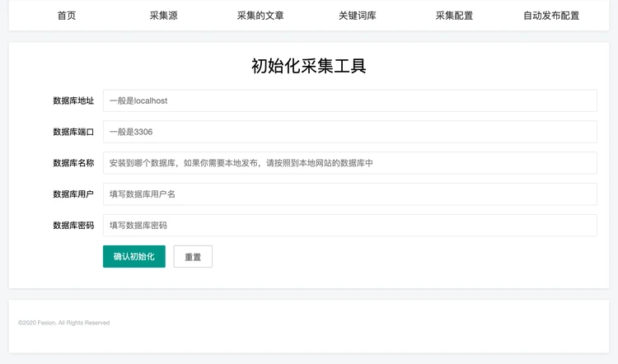Select the 安装到哪个数据库 text field
The height and width of the screenshot is (364, 618).
(x=349, y=163)
